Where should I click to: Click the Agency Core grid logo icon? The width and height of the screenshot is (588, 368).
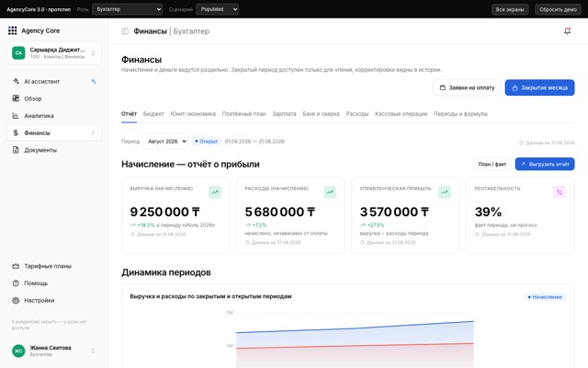pos(12,30)
